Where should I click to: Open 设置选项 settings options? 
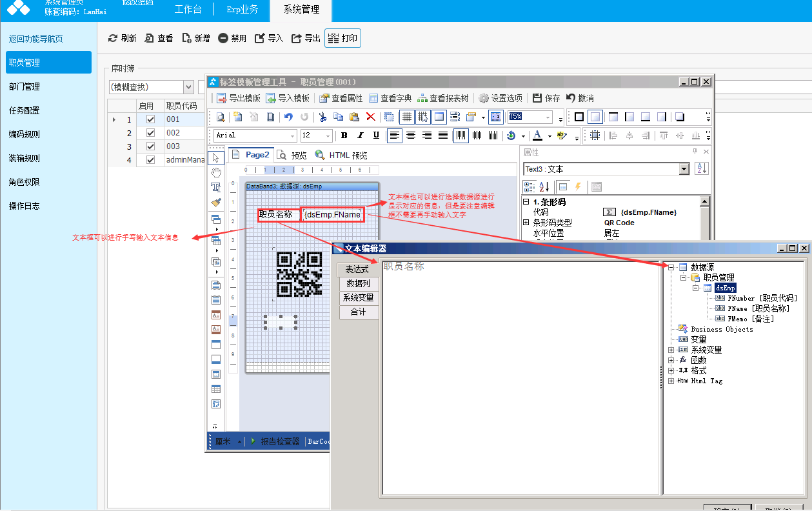pyautogui.click(x=500, y=98)
